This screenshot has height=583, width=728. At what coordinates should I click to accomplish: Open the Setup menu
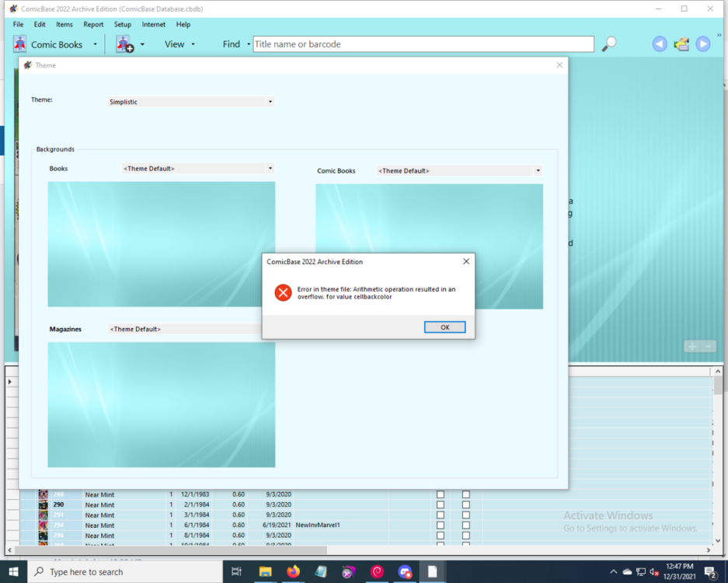pos(123,24)
